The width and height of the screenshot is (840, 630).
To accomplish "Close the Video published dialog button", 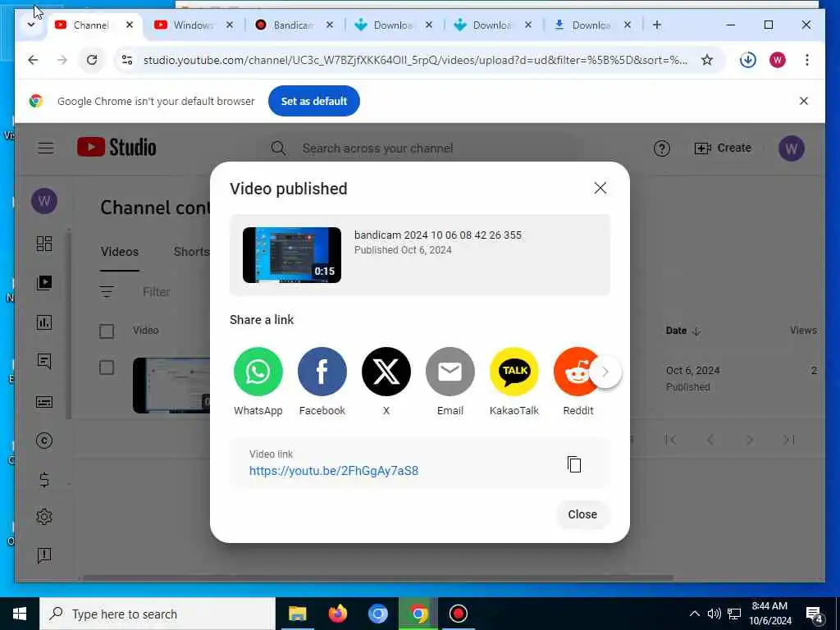I will 582,514.
